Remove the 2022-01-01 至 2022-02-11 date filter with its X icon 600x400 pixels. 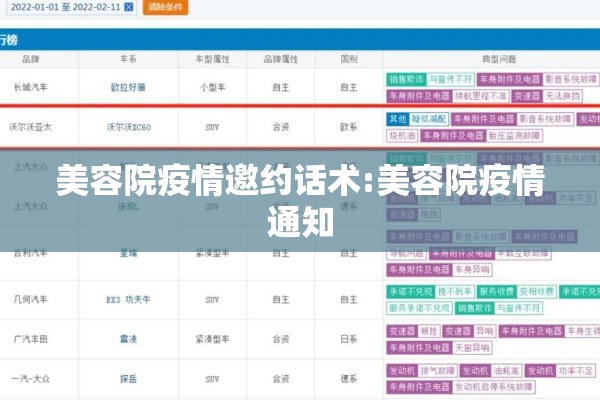[x=129, y=7]
